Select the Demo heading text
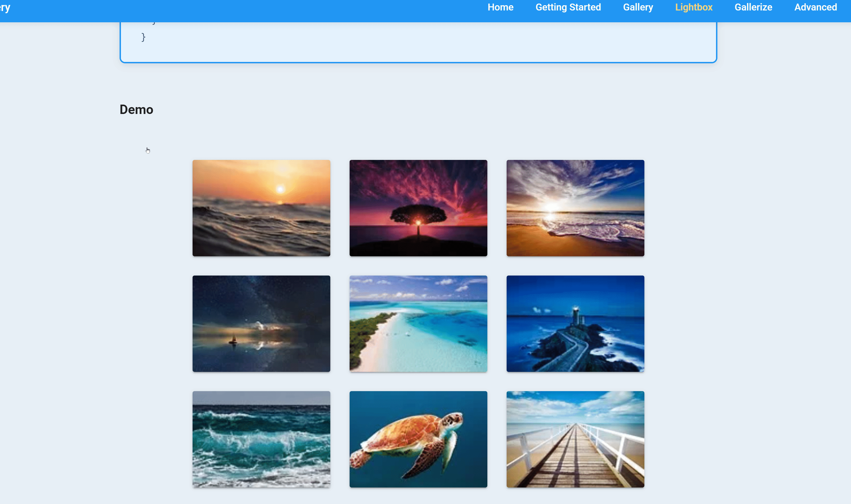 point(136,109)
